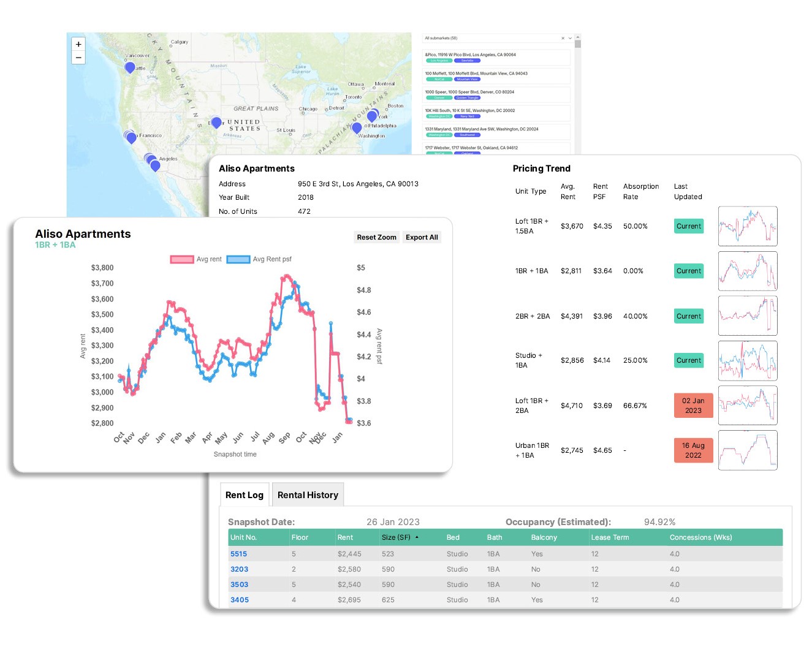The height and width of the screenshot is (647, 812).
Task: Zoom in on the map
Action: coord(78,44)
